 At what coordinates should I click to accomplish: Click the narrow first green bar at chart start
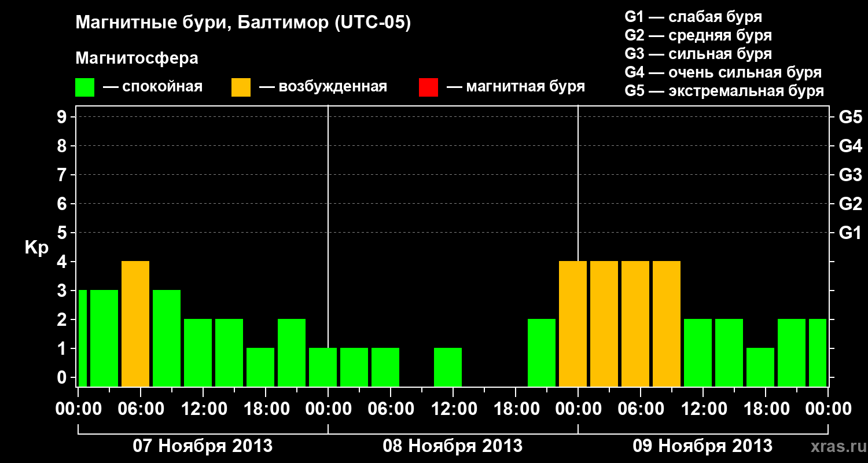[82, 338]
